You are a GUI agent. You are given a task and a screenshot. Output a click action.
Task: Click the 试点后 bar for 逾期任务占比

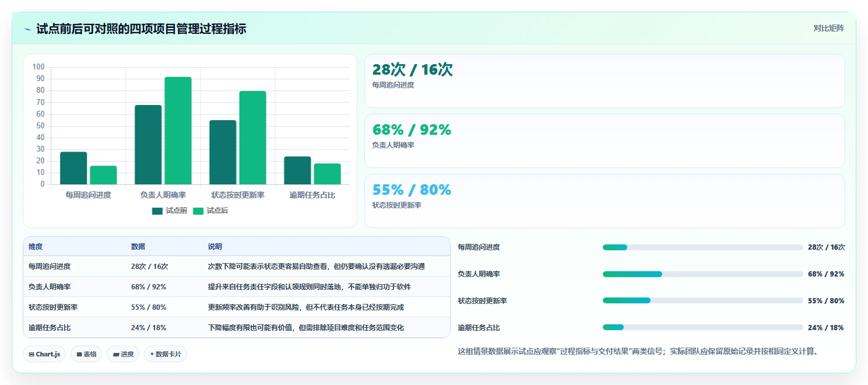pos(327,174)
